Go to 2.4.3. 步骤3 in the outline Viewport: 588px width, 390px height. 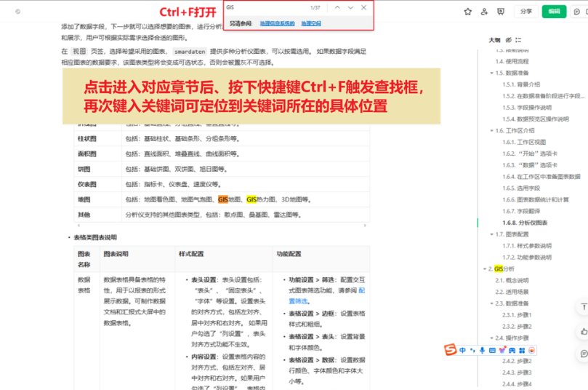(517, 373)
